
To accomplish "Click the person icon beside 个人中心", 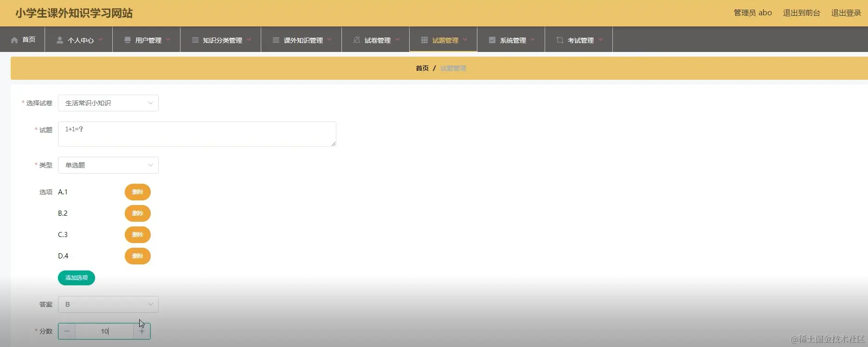I will (x=60, y=40).
